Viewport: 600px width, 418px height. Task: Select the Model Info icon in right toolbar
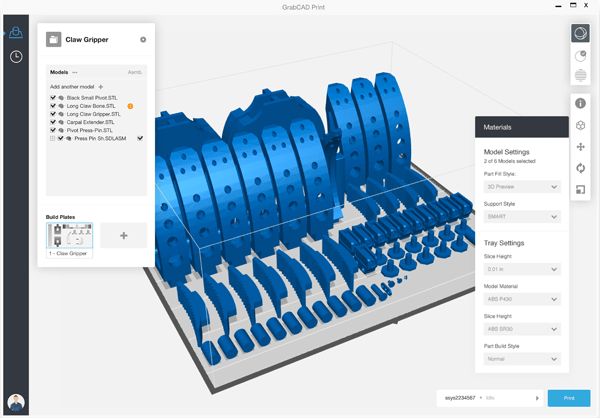coord(580,103)
